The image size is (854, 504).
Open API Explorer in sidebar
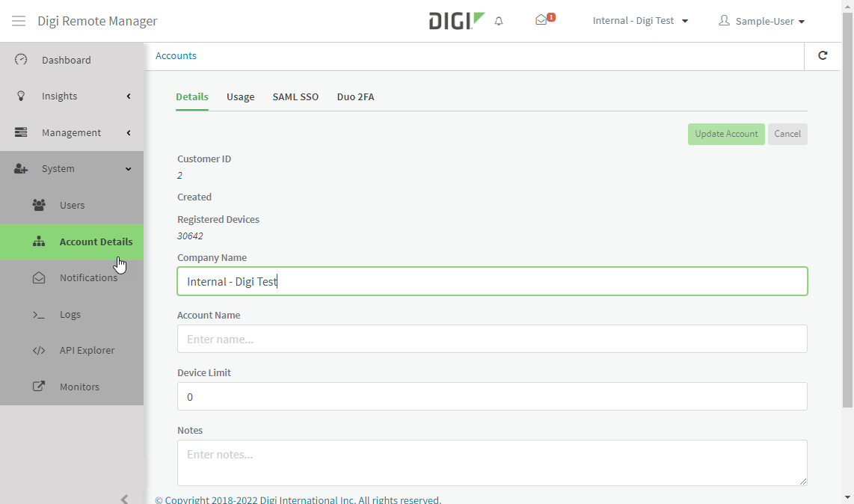click(x=72, y=351)
